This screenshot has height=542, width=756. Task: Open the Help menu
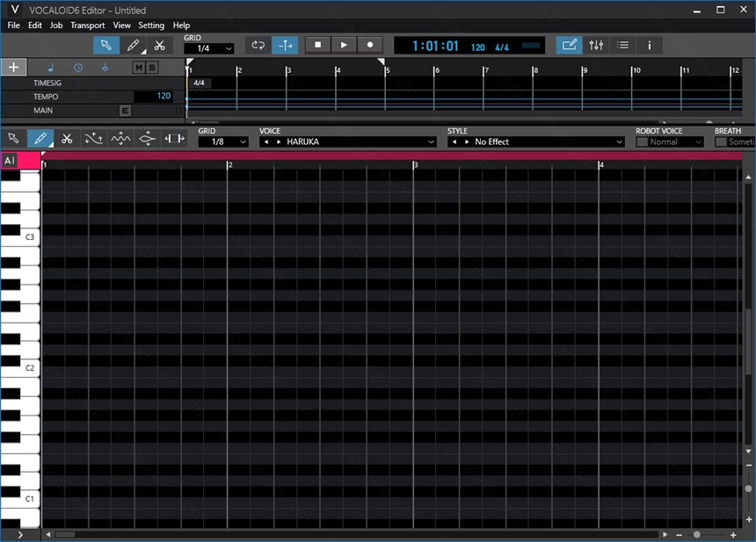[181, 25]
